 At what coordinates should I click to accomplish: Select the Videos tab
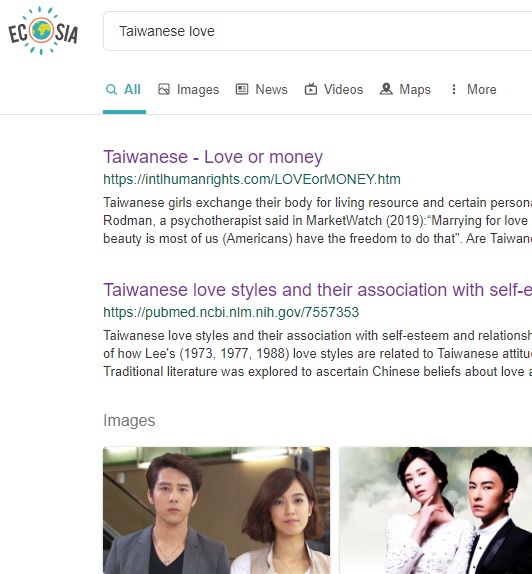pos(334,89)
